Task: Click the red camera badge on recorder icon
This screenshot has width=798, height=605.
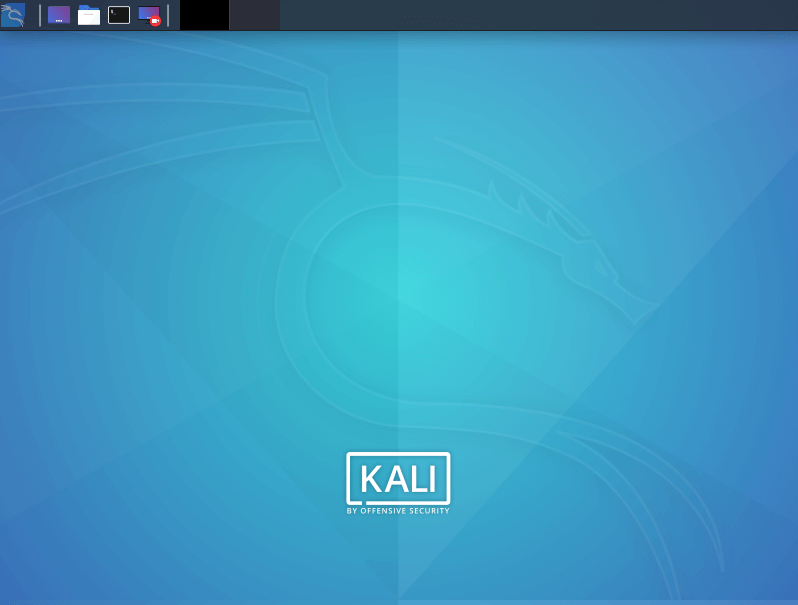Action: 155,20
